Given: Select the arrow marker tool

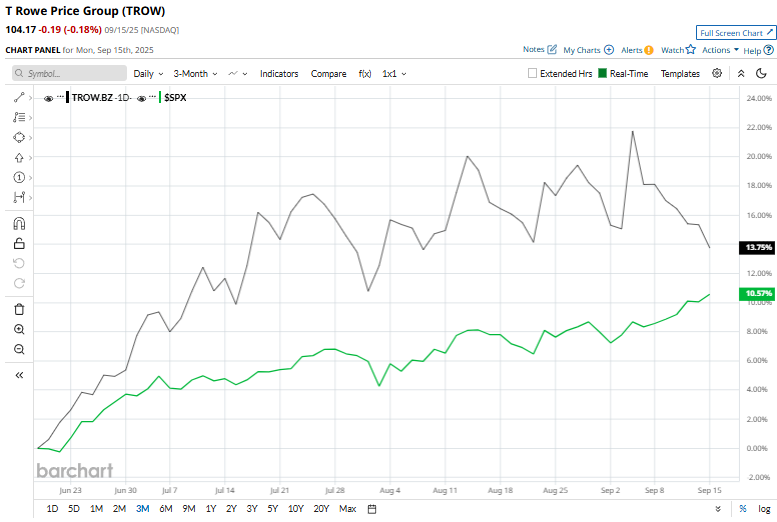Looking at the screenshot, I should [x=19, y=158].
